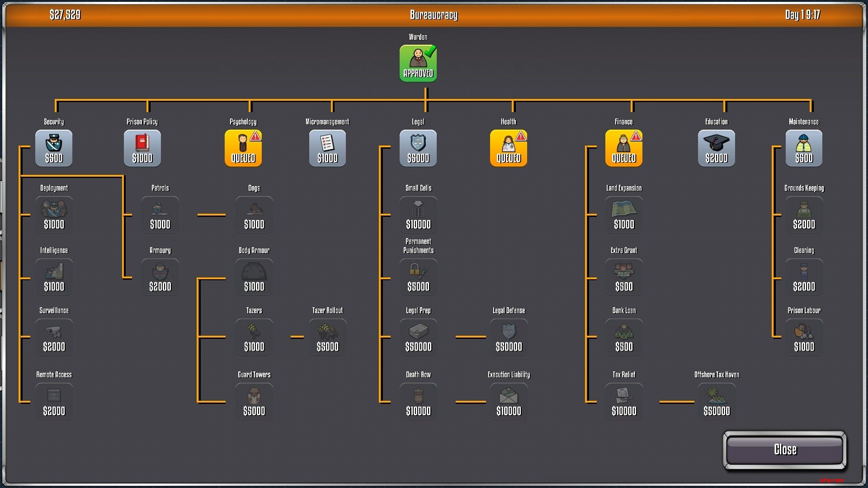Screen dimensions: 868x488
Task: Hire the Education graduation cap icon
Action: [x=717, y=148]
